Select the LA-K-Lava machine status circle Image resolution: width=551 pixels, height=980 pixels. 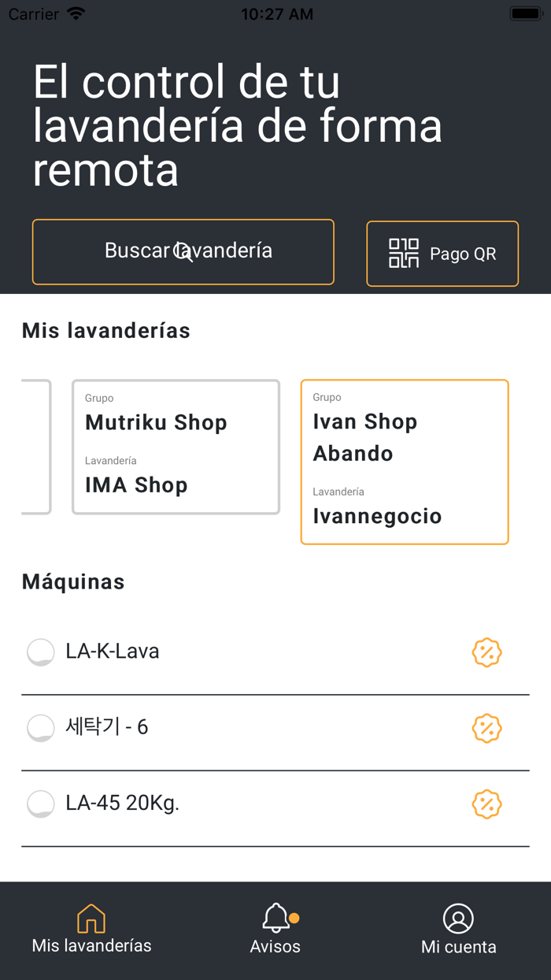(x=41, y=652)
